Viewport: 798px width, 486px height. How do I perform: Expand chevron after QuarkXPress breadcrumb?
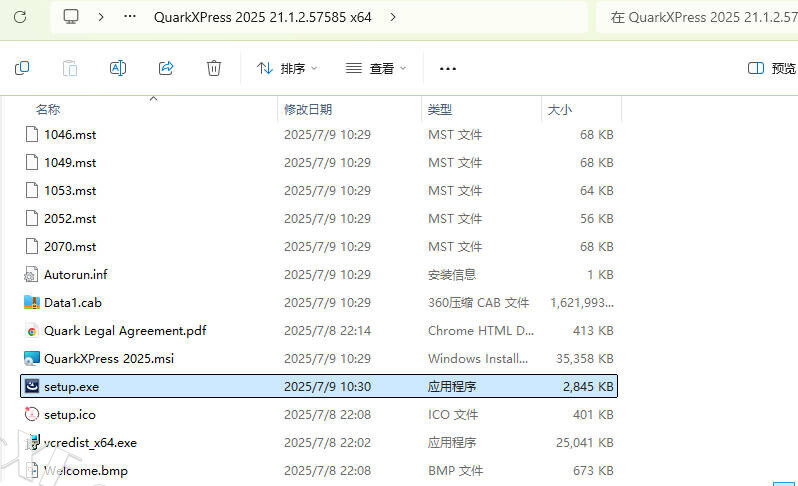tap(393, 17)
